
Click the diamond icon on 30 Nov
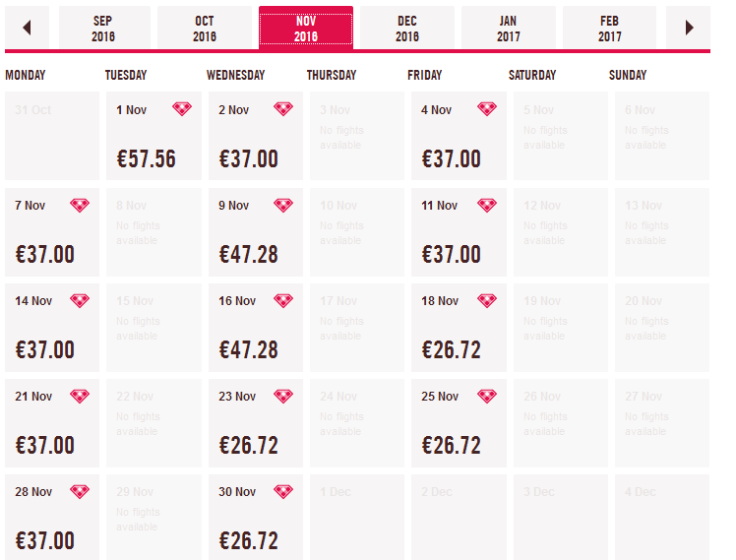tap(283, 491)
